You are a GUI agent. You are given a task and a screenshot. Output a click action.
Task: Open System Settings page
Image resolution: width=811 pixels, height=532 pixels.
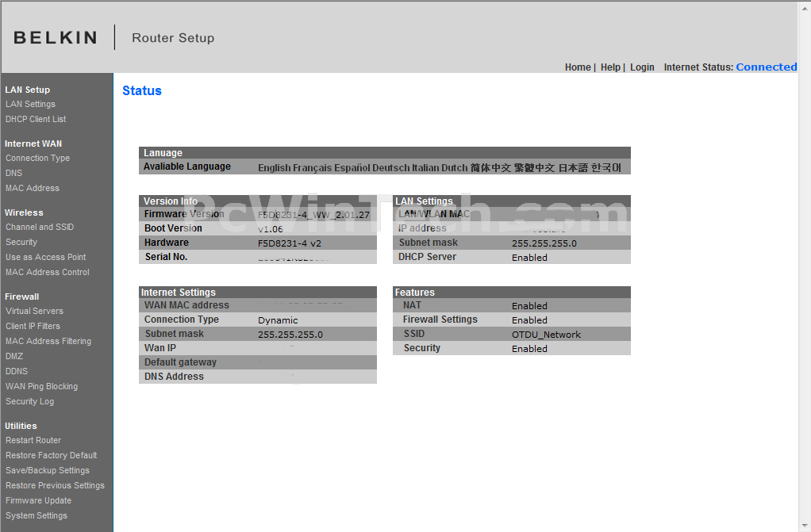[37, 515]
